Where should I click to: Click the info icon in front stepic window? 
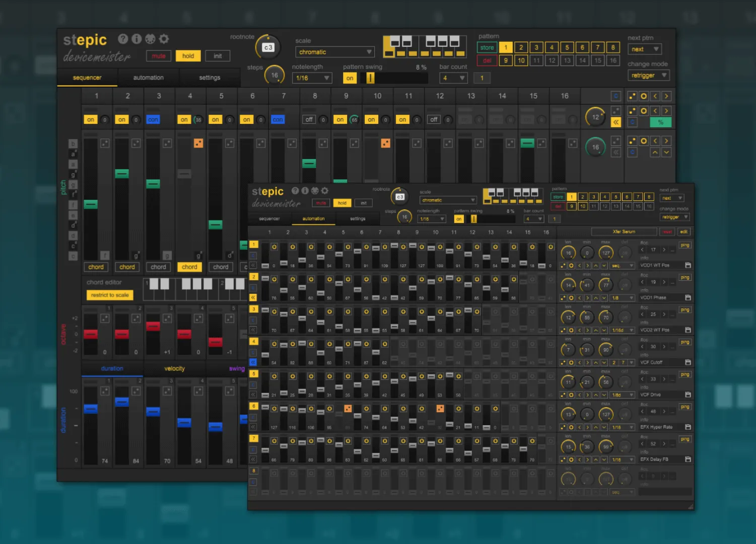click(x=305, y=191)
